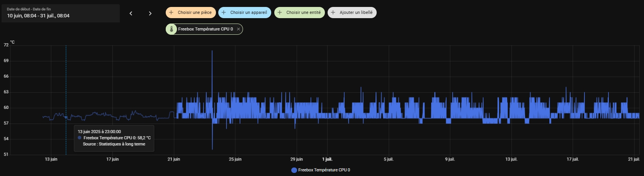Open the Choisir un appareil selector
This screenshot has height=176, width=644.
245,12
